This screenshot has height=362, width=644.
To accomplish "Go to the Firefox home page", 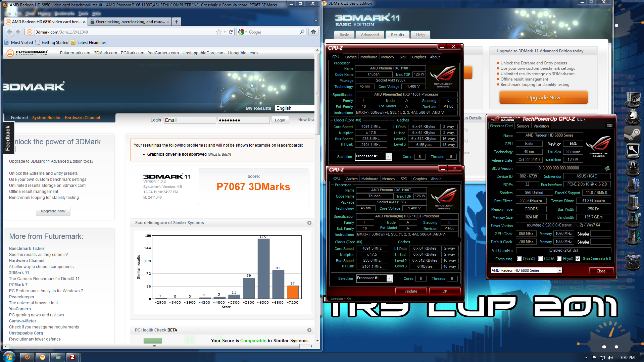I will point(313,32).
